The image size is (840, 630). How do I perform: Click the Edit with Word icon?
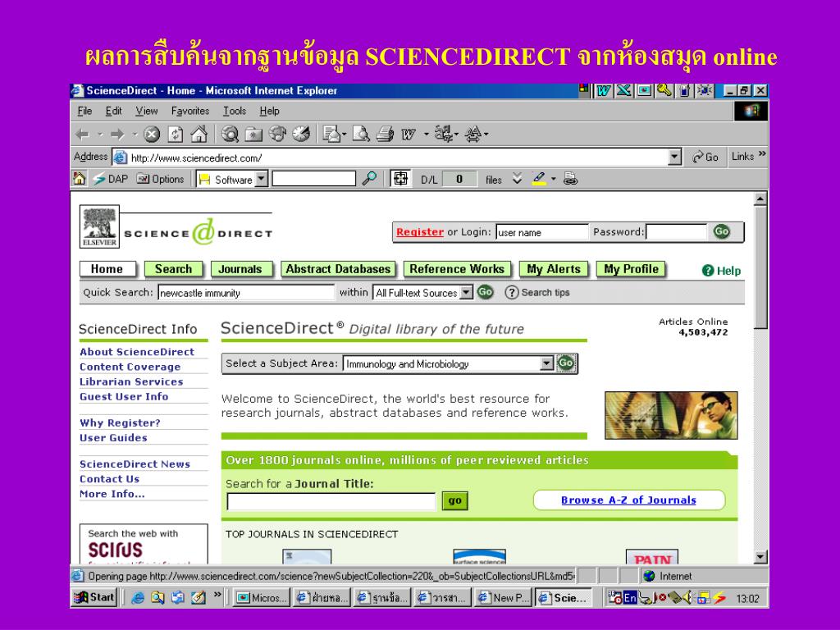tap(409, 135)
